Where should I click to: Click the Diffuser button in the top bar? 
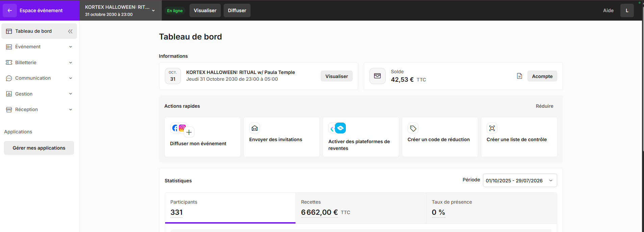[237, 10]
